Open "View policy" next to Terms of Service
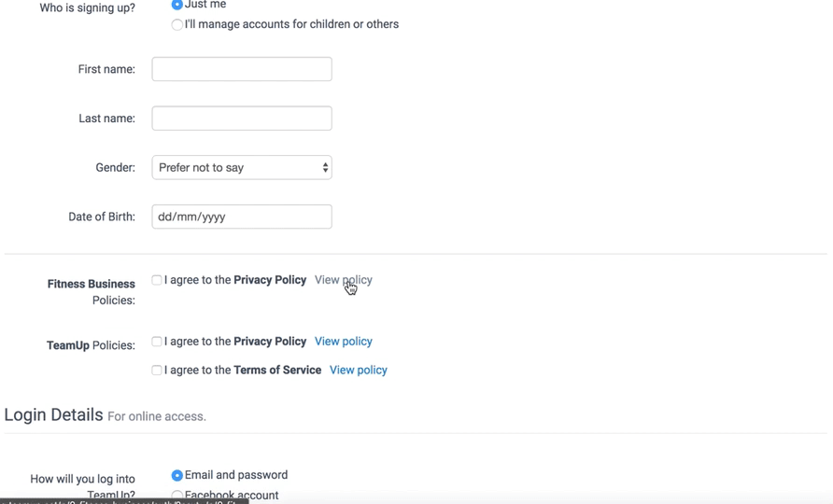Screen dimensions: 833x504 pos(358,371)
